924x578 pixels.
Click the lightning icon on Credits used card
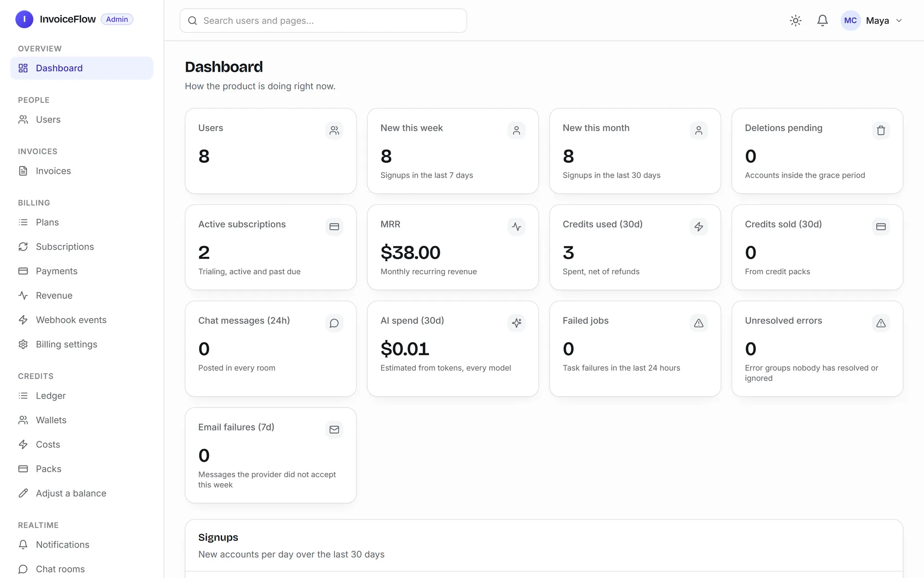699,227
